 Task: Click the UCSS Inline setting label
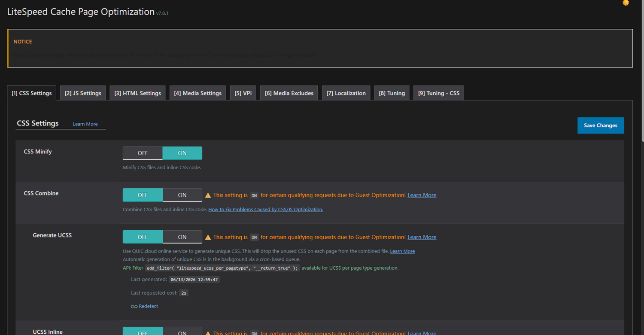[x=48, y=332]
